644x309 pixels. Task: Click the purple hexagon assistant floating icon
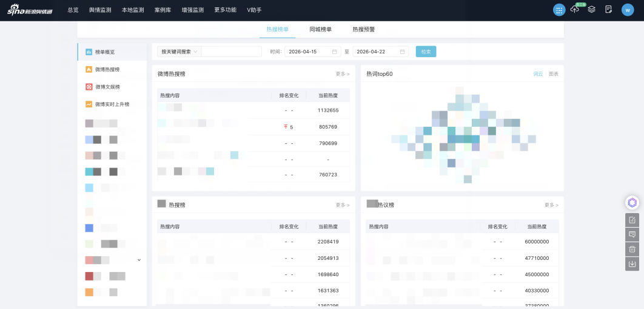pyautogui.click(x=632, y=203)
